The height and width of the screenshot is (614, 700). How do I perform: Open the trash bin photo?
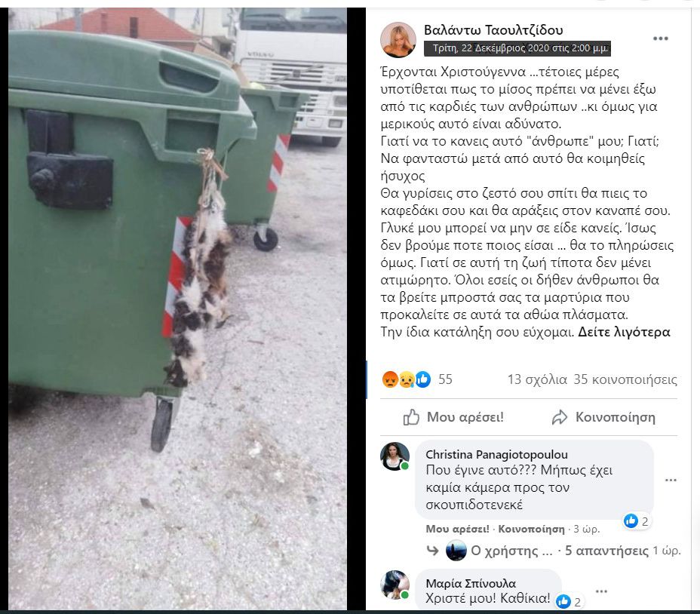[178, 308]
